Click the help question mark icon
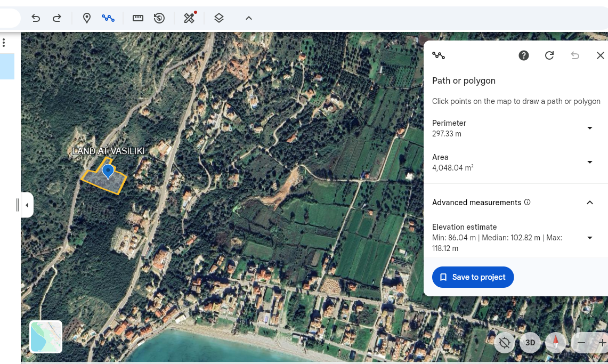Viewport: 608px width, 364px height. [x=524, y=55]
